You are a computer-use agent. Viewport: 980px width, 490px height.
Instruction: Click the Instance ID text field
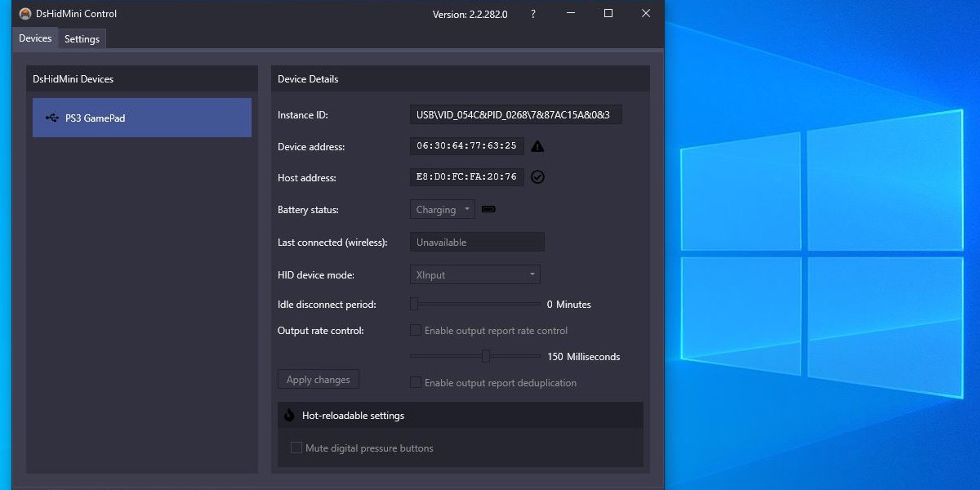[x=514, y=114]
